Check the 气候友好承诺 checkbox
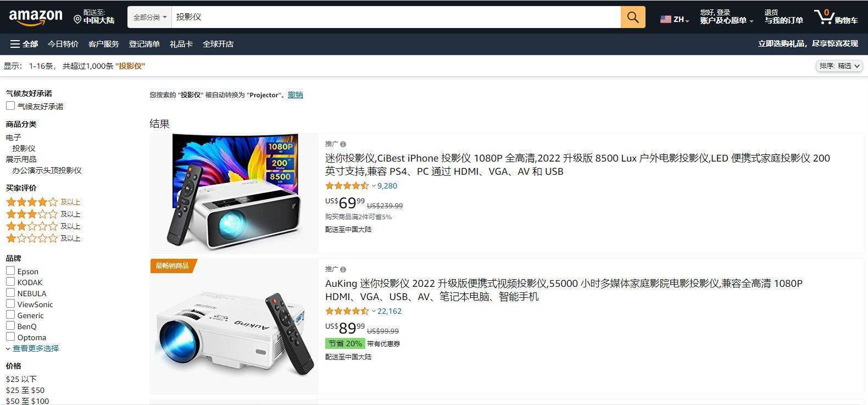This screenshot has height=405, width=868. [x=10, y=106]
